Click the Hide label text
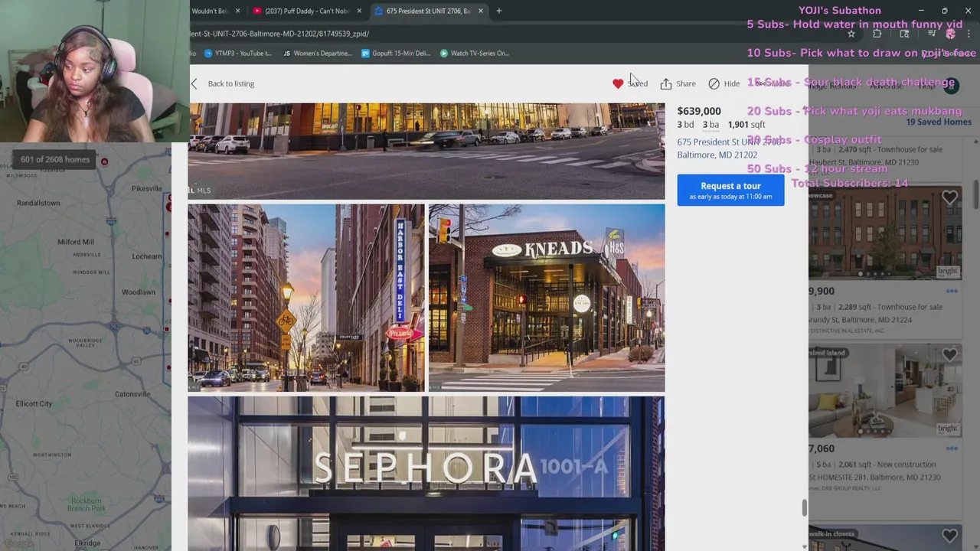This screenshot has height=551, width=980. point(732,83)
